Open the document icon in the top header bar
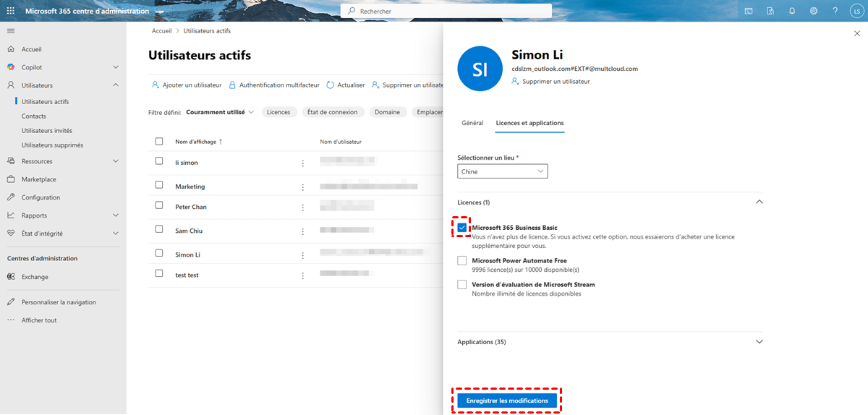Viewport: 868px width, 415px height. click(x=770, y=11)
